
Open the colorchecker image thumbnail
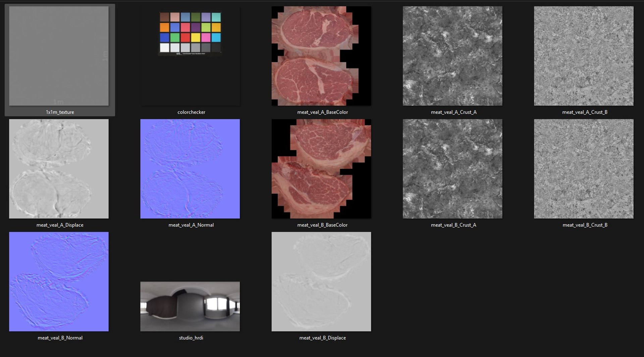tap(190, 56)
